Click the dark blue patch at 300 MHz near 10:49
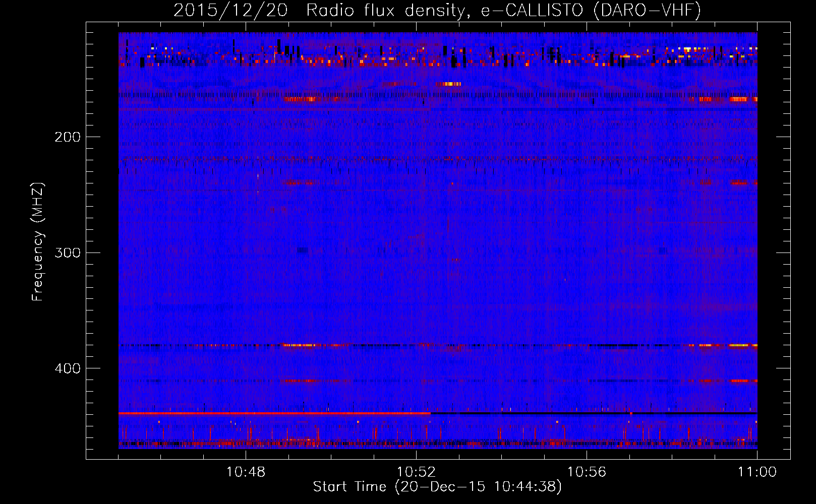This screenshot has height=504, width=816. 303,250
